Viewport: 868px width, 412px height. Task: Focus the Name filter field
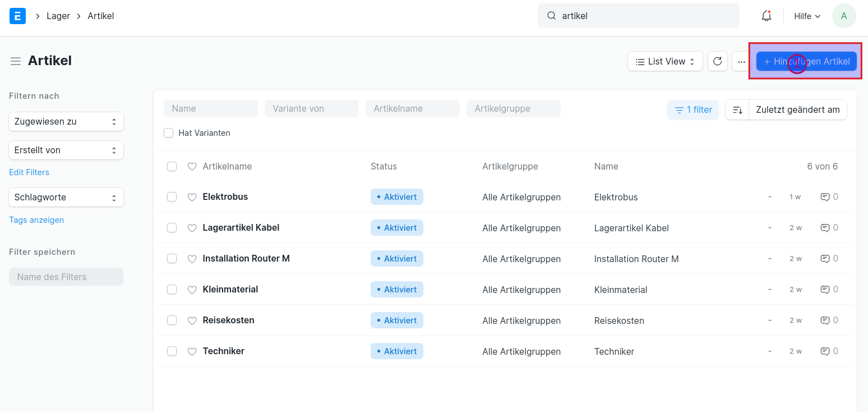click(x=211, y=109)
